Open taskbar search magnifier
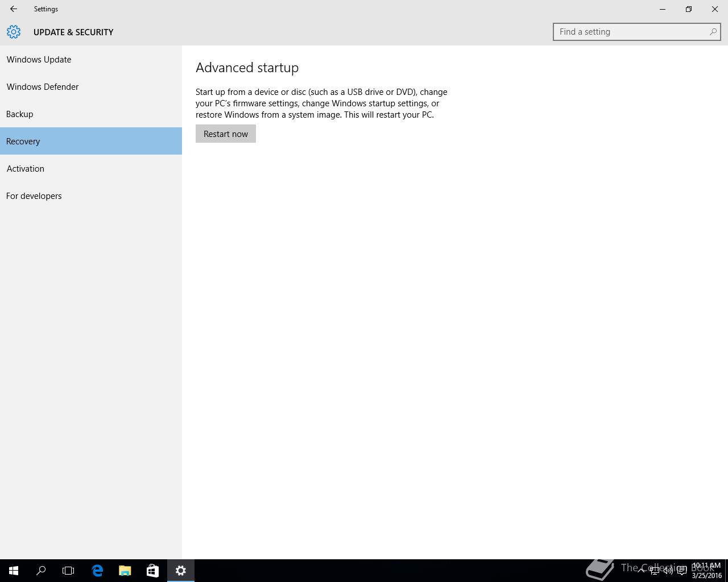Viewport: 728px width, 582px height. coord(41,571)
